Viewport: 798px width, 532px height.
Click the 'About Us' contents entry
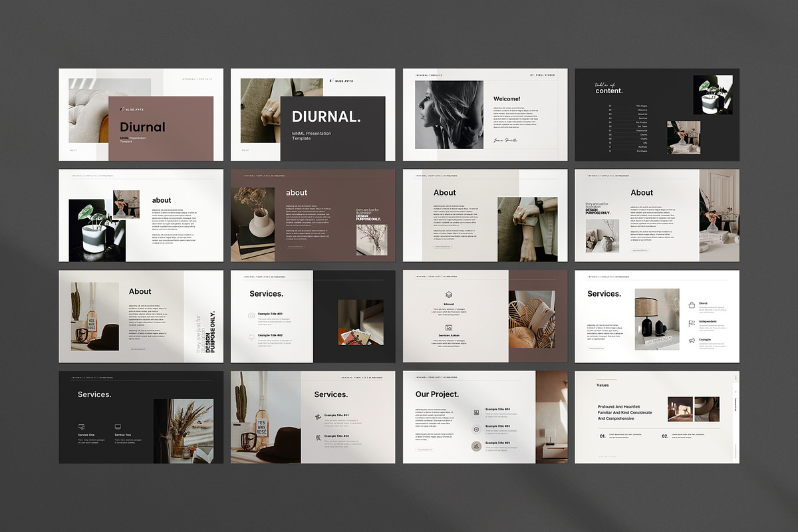point(642,114)
